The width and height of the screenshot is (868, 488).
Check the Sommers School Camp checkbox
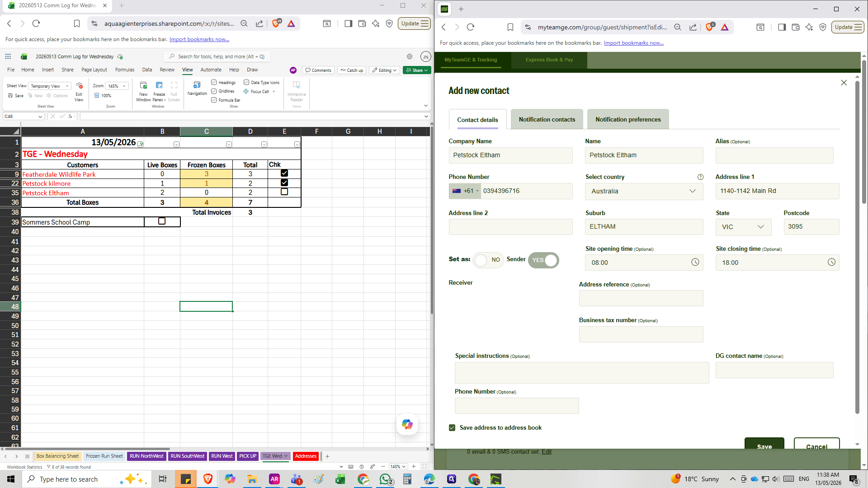pos(162,221)
